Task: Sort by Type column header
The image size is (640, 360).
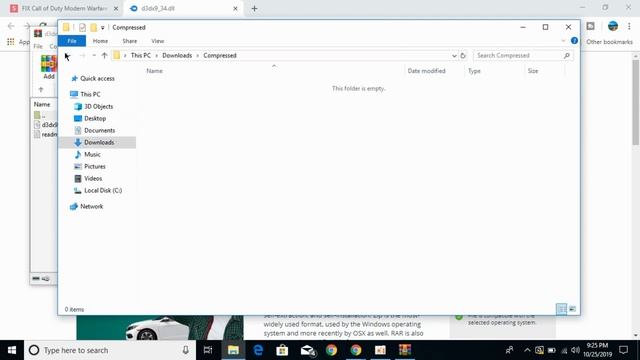Action: [474, 71]
